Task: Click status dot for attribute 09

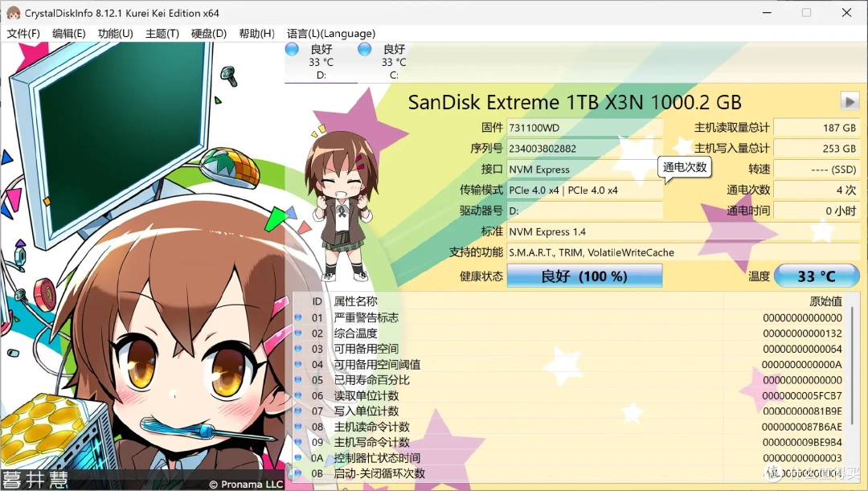Action: [298, 442]
